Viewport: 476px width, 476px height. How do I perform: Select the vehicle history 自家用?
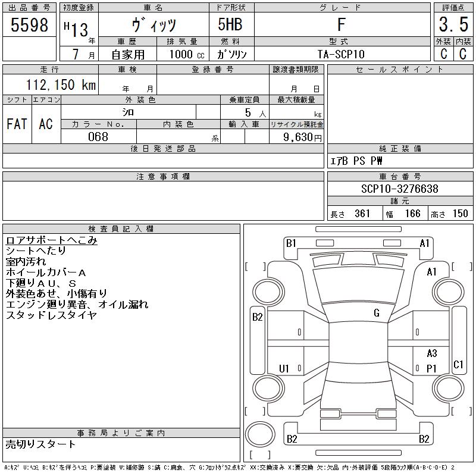(x=128, y=55)
